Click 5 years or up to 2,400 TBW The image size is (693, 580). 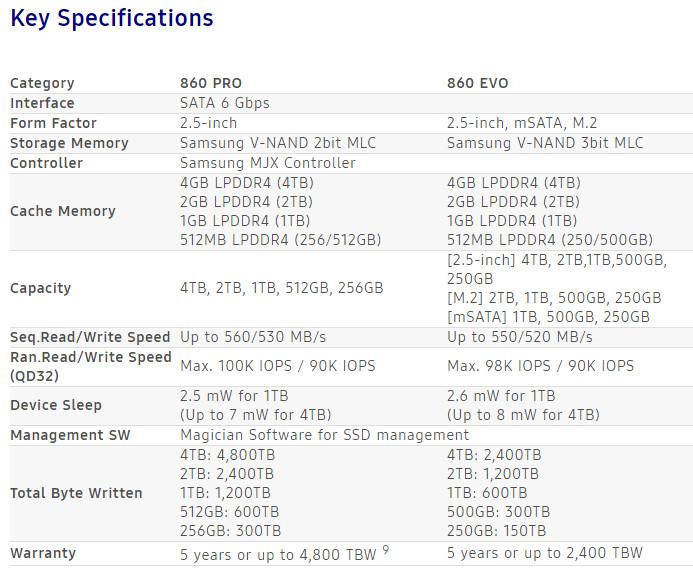point(544,553)
